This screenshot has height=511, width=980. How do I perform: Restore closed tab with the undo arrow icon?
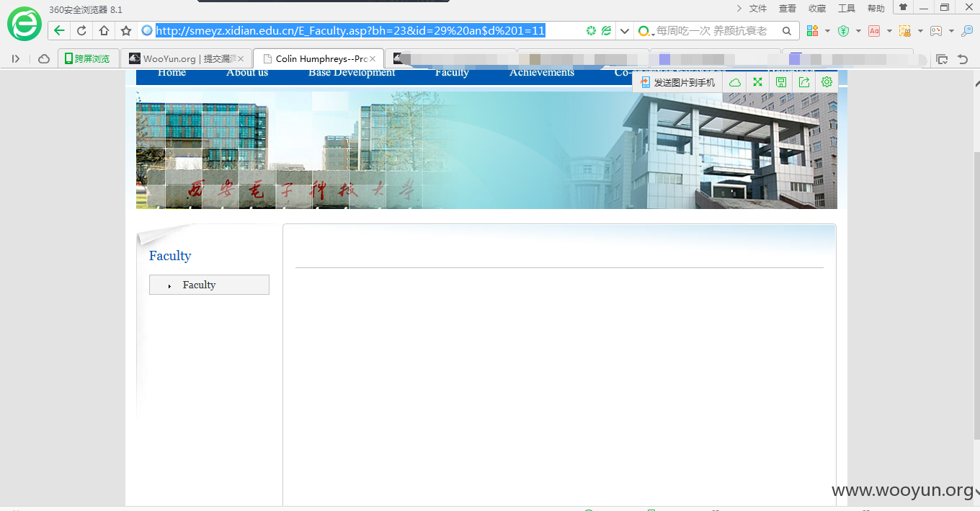963,59
